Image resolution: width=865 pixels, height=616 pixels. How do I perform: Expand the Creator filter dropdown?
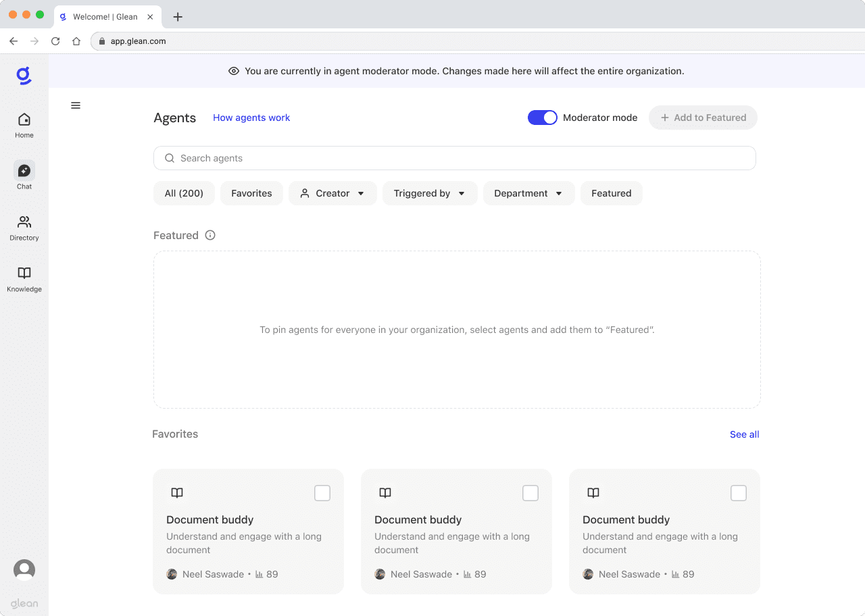pos(332,193)
